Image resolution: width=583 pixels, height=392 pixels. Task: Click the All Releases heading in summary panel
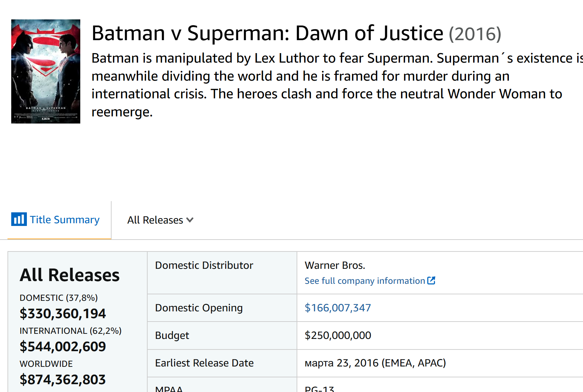click(70, 275)
